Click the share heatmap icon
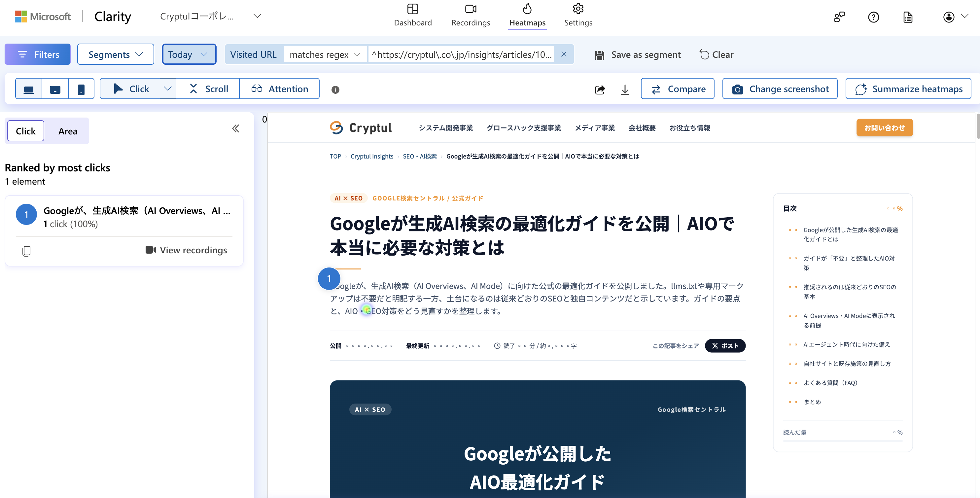980x498 pixels. tap(600, 90)
